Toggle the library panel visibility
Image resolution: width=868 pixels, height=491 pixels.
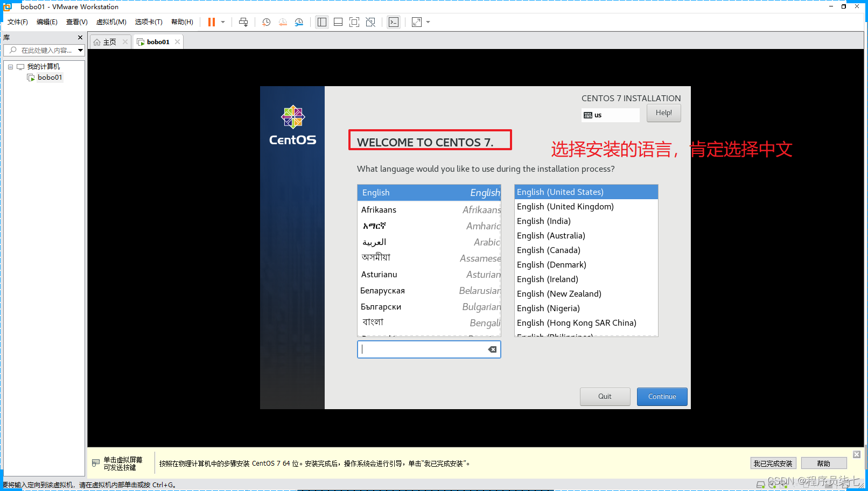[x=322, y=22]
